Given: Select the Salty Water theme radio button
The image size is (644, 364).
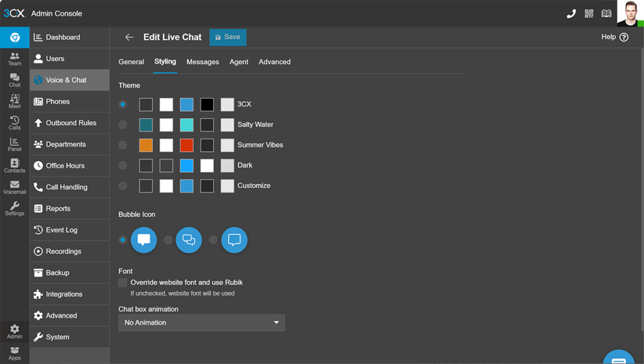Looking at the screenshot, I should click(123, 124).
